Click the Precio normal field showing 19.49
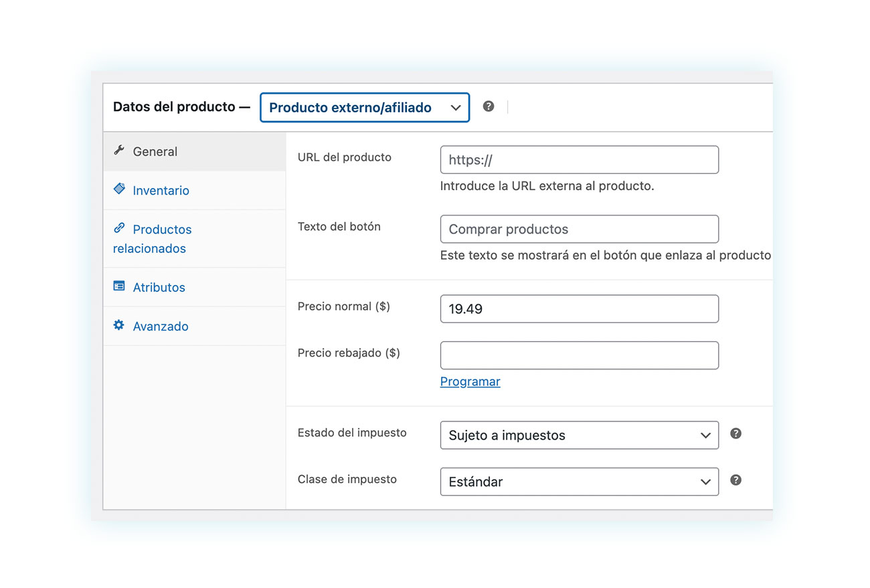 click(580, 309)
